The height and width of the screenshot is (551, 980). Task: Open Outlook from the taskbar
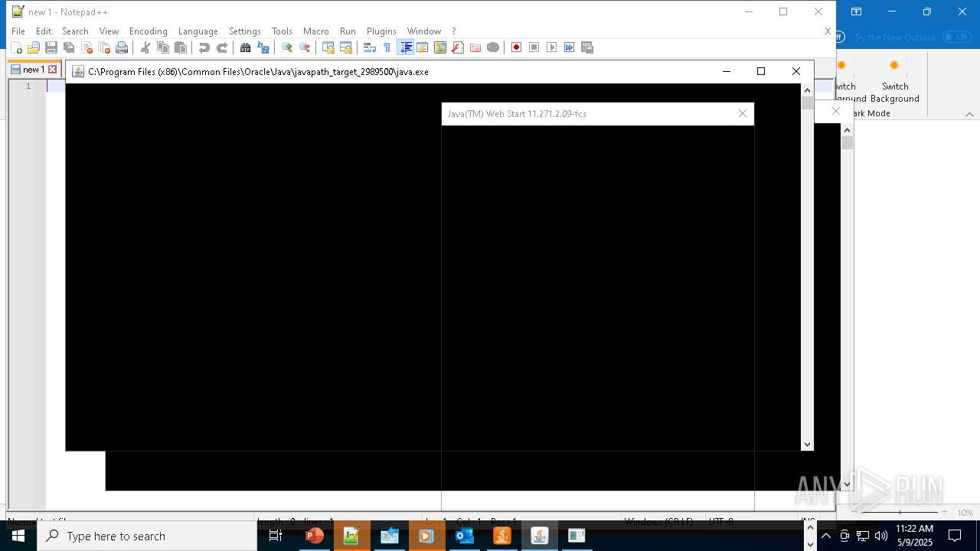pos(465,536)
